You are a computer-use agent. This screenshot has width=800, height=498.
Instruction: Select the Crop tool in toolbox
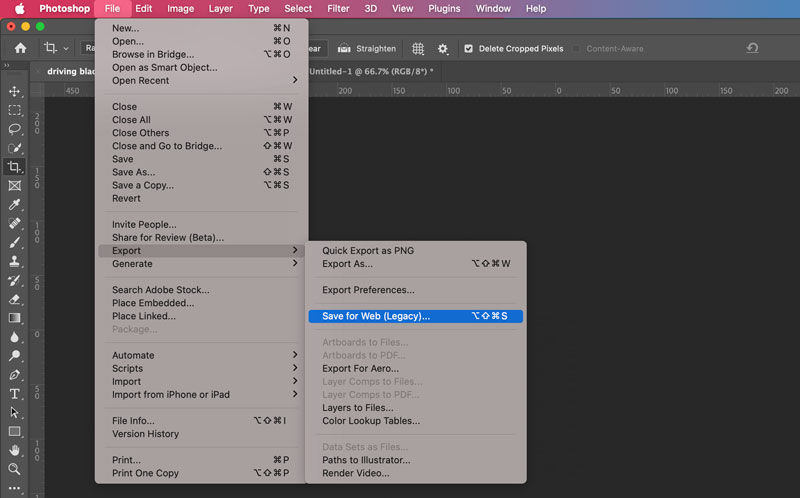point(14,167)
